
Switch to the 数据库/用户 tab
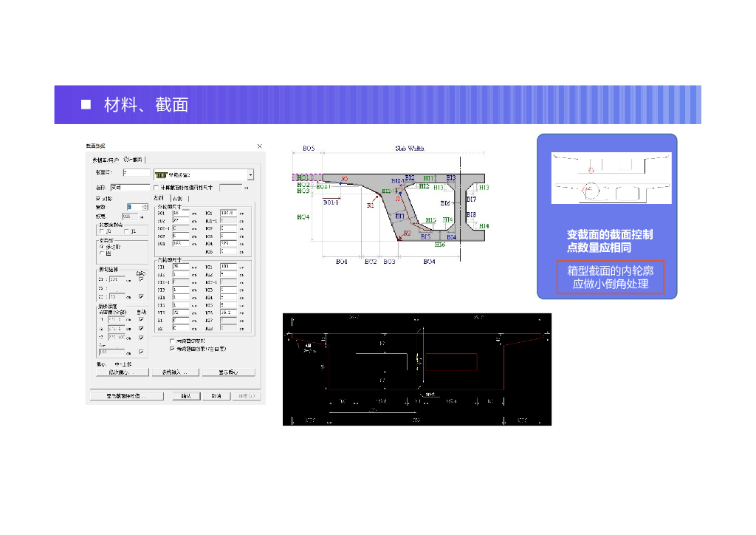(x=106, y=160)
